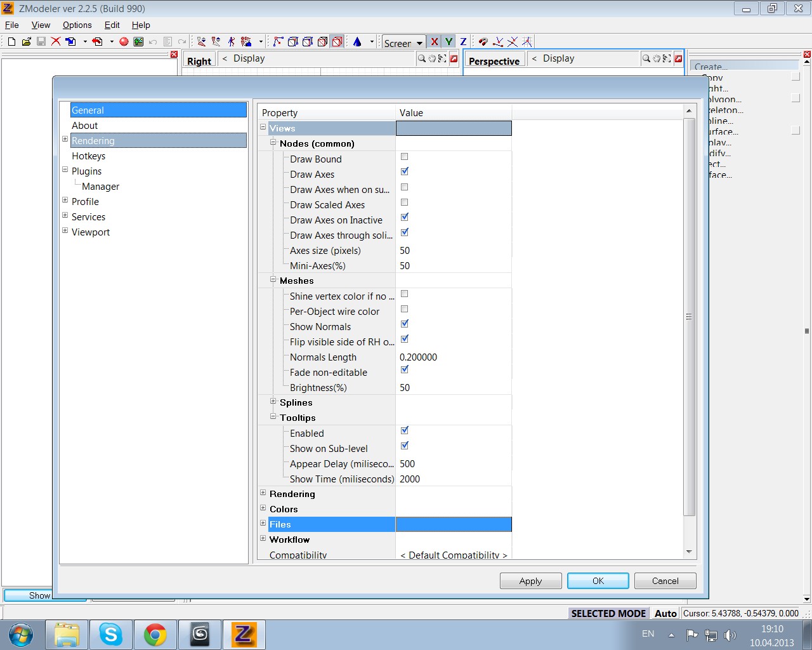Open Skype from the taskbar
Screen dimensions: 812x650
click(110, 634)
